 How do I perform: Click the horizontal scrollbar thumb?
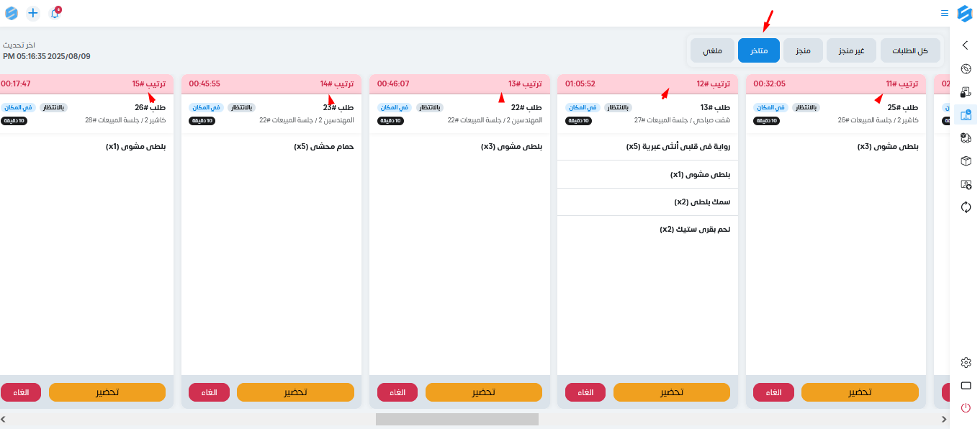(457, 419)
